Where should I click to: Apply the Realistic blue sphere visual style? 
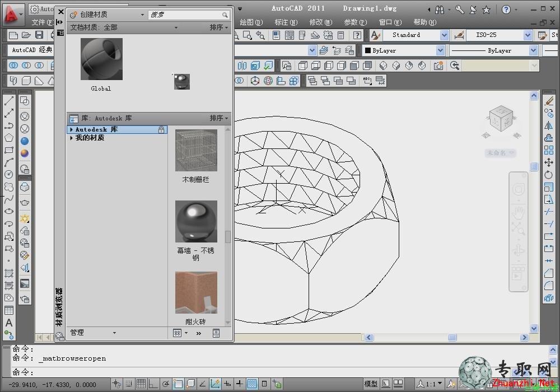tap(25, 141)
